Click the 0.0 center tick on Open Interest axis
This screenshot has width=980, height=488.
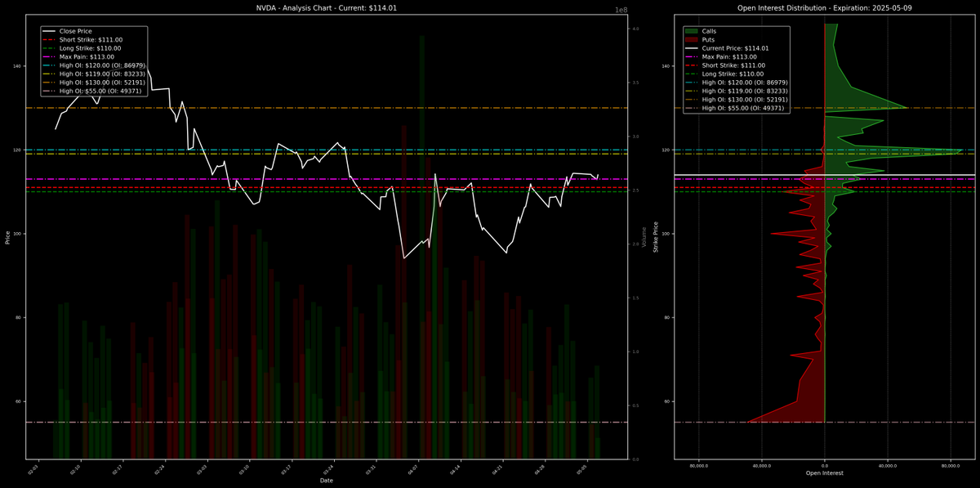point(825,465)
